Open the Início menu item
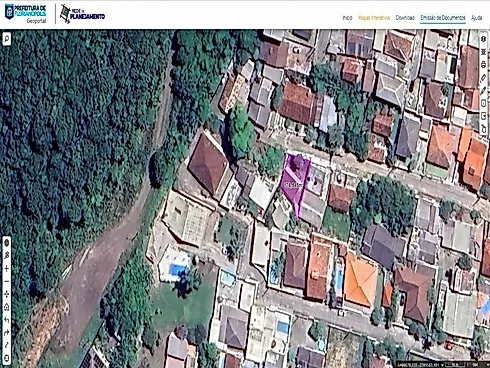The image size is (490, 368). point(347,18)
